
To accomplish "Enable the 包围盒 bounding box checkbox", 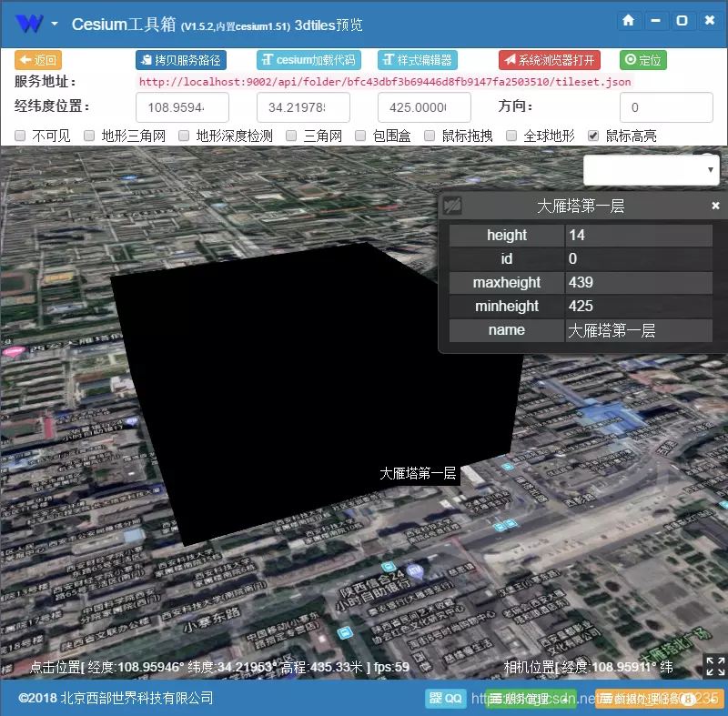I will 360,136.
